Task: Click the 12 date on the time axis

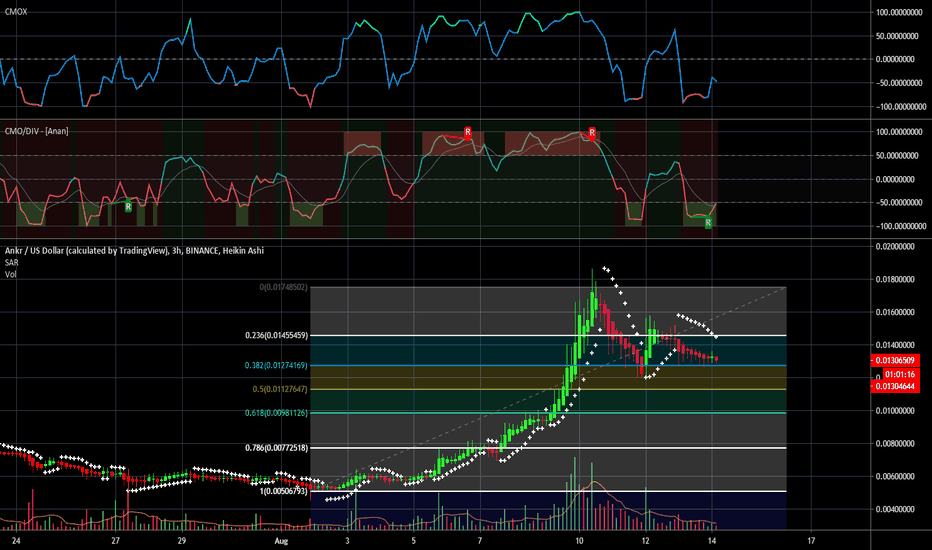Action: click(646, 540)
